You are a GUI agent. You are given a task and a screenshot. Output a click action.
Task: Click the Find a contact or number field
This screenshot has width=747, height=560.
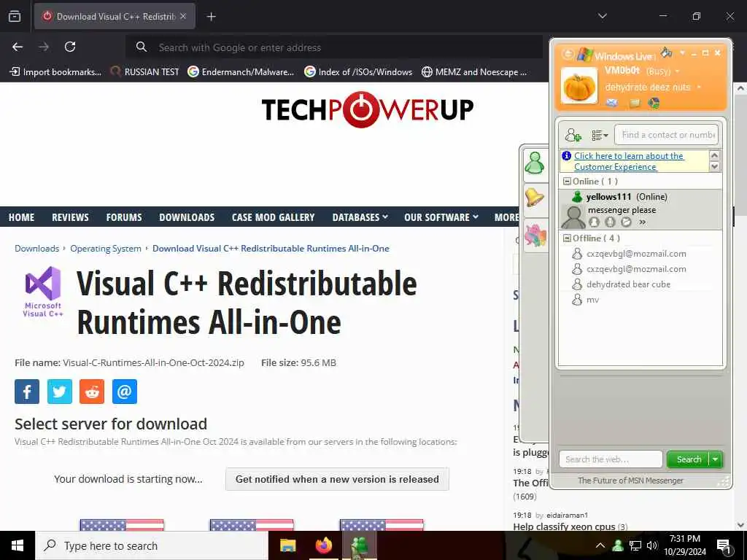click(x=667, y=135)
